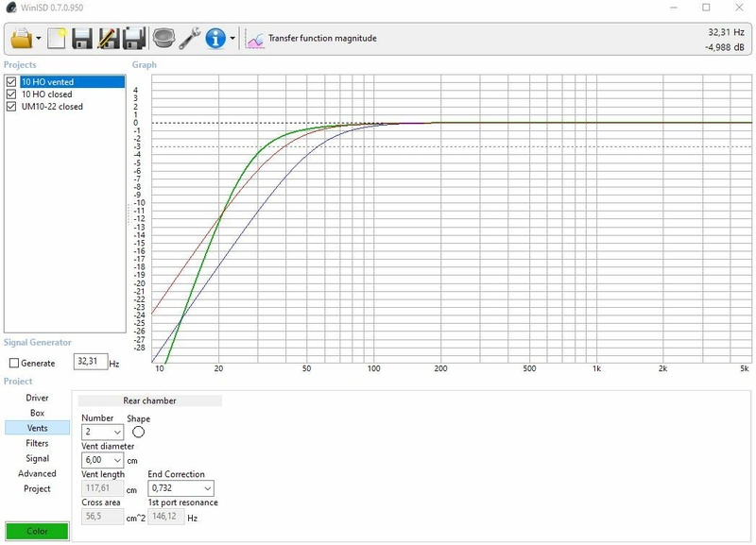Screen dimensions: 756x545
Task: Click the blue info icon
Action: point(215,38)
